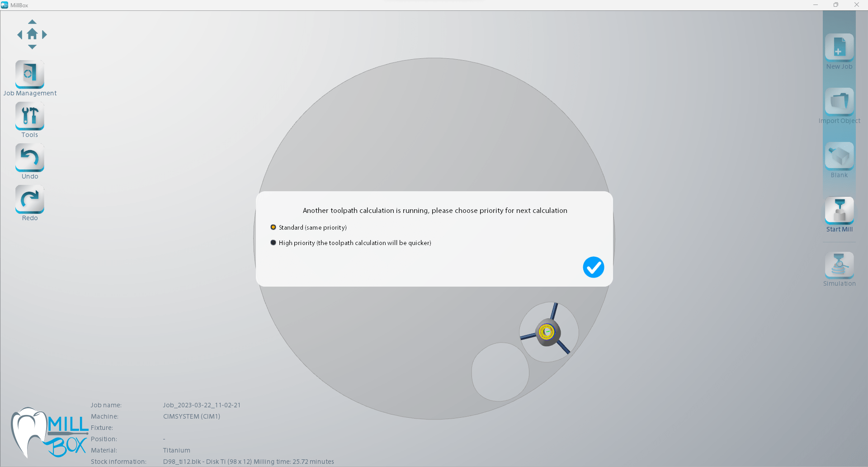The image size is (868, 467).
Task: Create a New Job
Action: [x=839, y=47]
